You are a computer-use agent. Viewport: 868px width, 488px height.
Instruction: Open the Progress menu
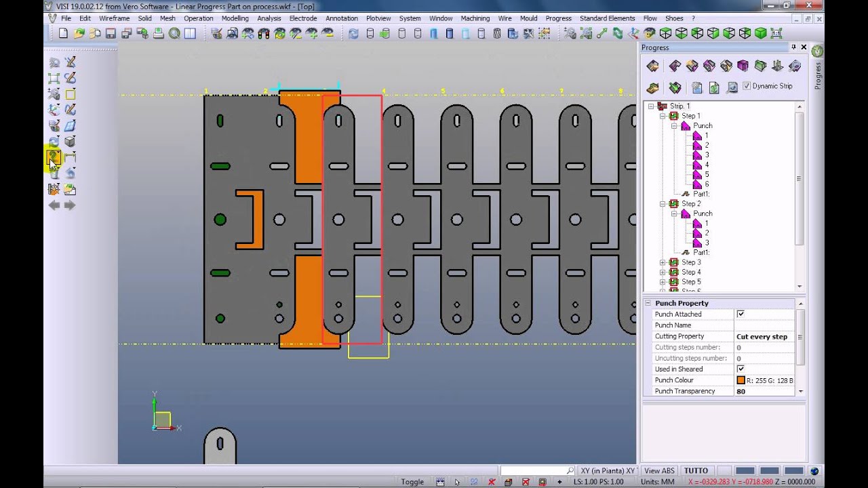pyautogui.click(x=558, y=18)
